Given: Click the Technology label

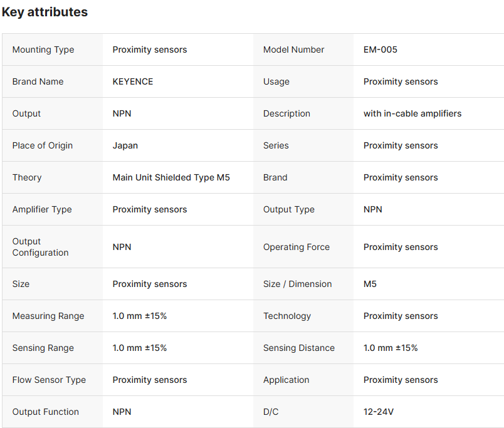Looking at the screenshot, I should click(x=286, y=316).
